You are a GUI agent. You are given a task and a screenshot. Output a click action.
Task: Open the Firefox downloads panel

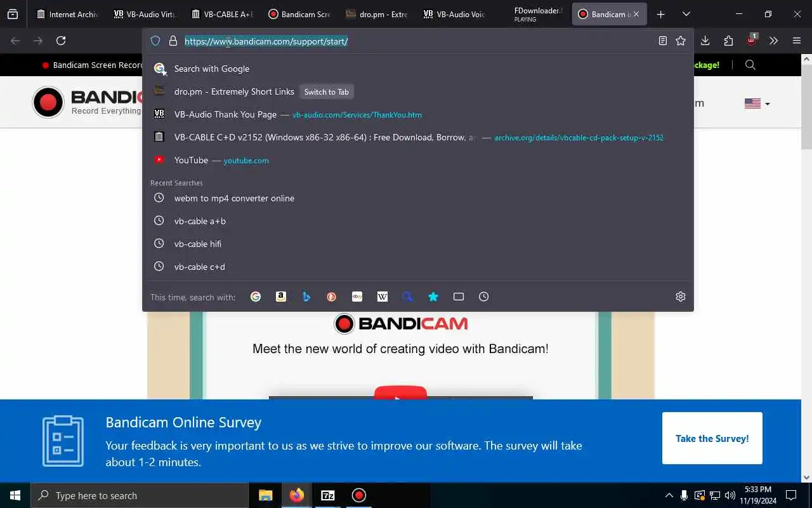[x=705, y=41]
